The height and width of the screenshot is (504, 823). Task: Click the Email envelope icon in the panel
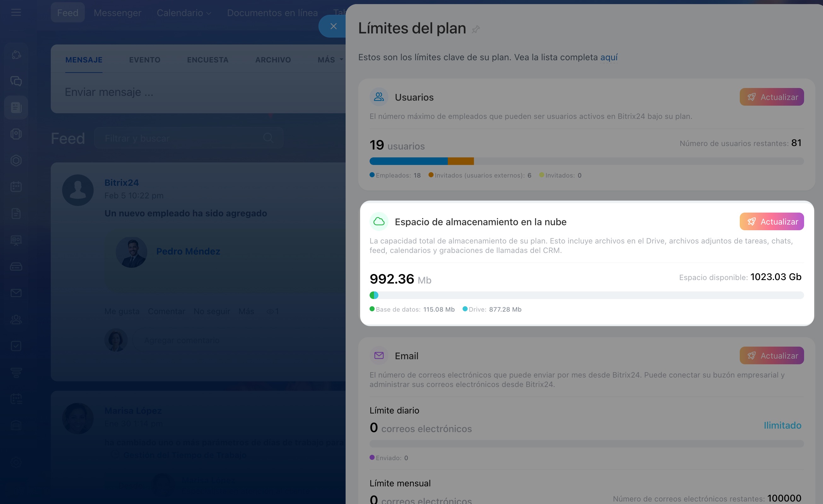379,355
